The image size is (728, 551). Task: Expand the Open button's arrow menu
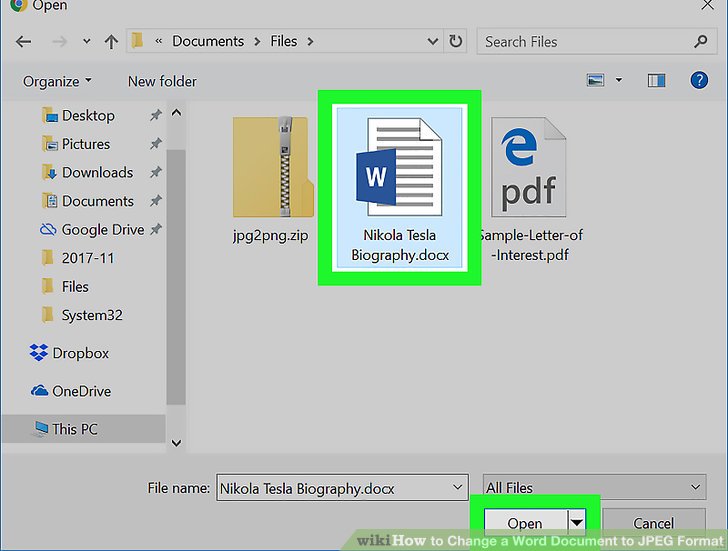[577, 523]
